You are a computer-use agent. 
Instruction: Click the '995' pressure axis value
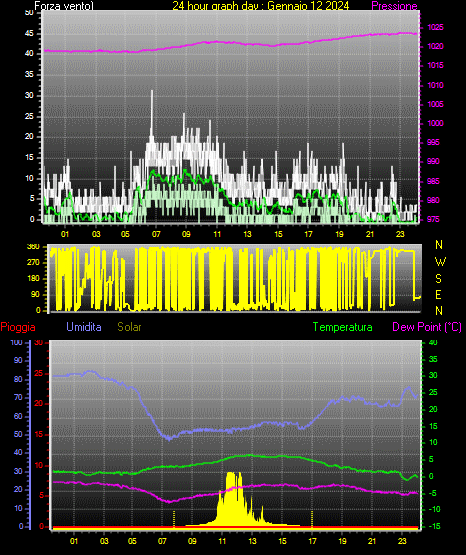433,142
